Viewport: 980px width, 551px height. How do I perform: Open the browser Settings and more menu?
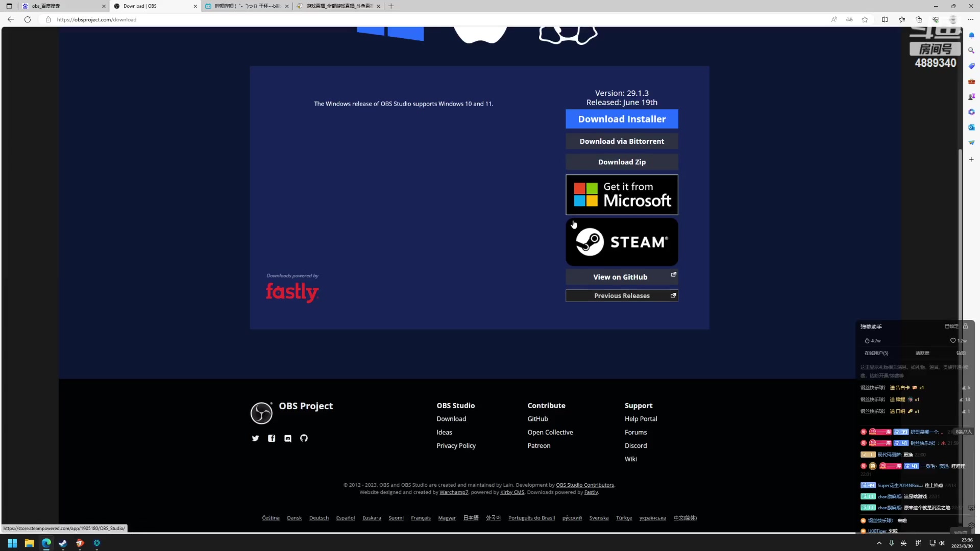click(970, 19)
